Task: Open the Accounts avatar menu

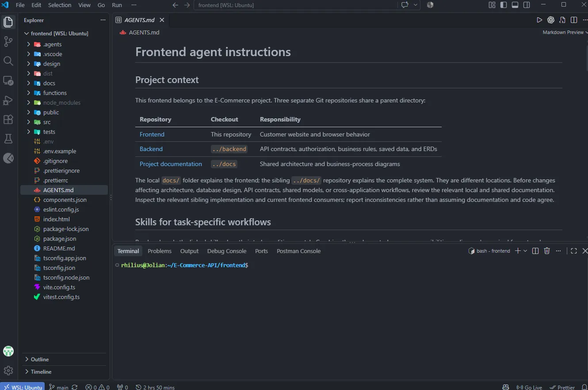Action: (x=8, y=351)
